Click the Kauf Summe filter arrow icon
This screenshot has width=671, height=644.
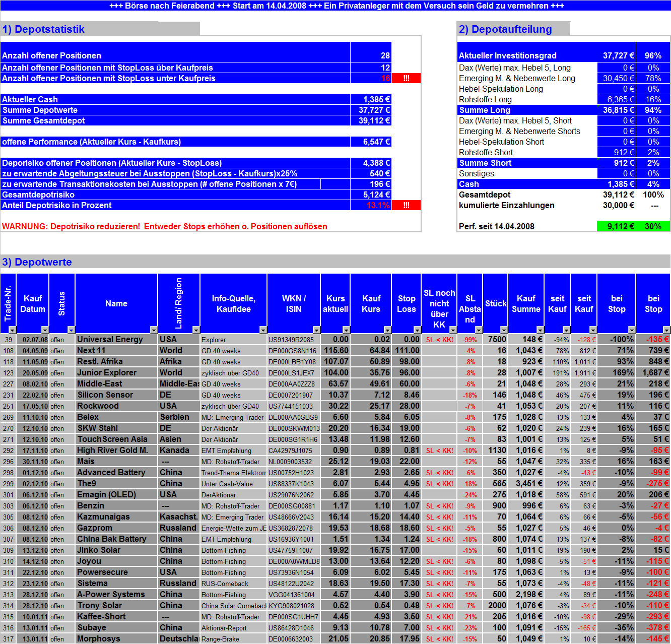pyautogui.click(x=540, y=330)
